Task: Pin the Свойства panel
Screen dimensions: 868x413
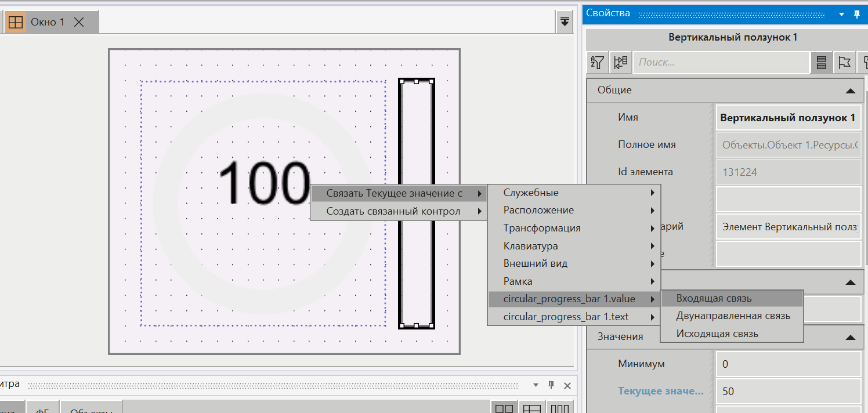Action: click(857, 13)
